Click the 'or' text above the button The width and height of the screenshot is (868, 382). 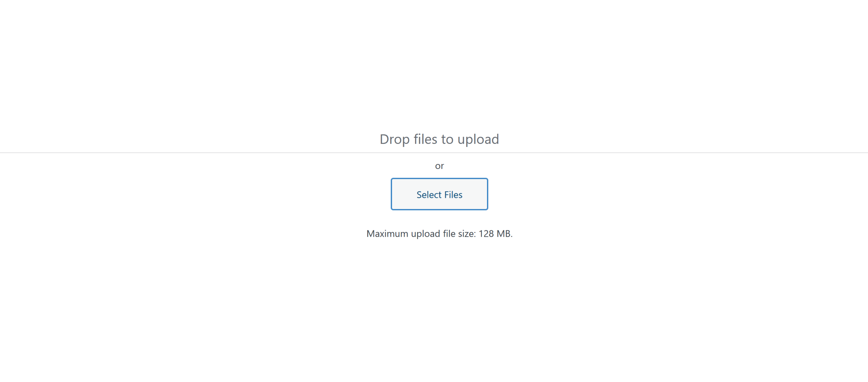coord(439,166)
